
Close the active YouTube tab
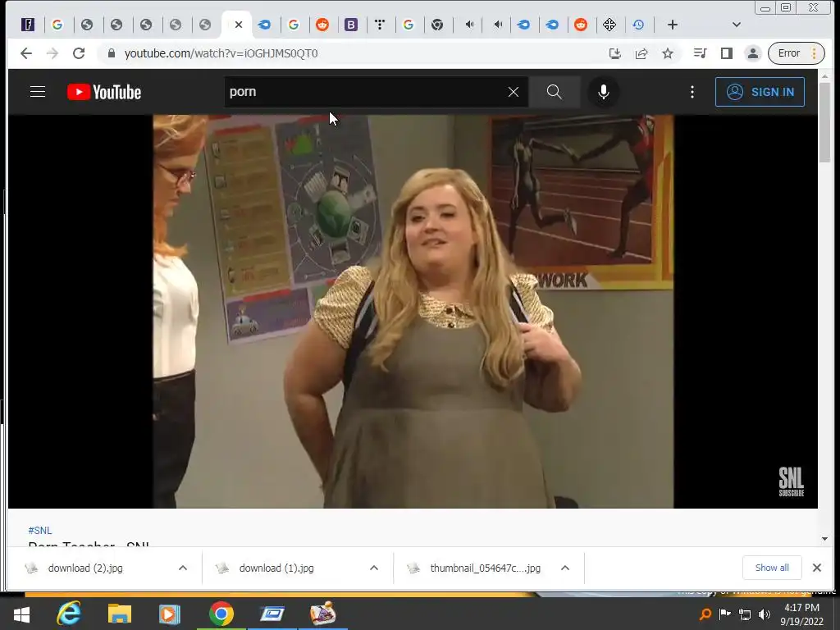(239, 25)
